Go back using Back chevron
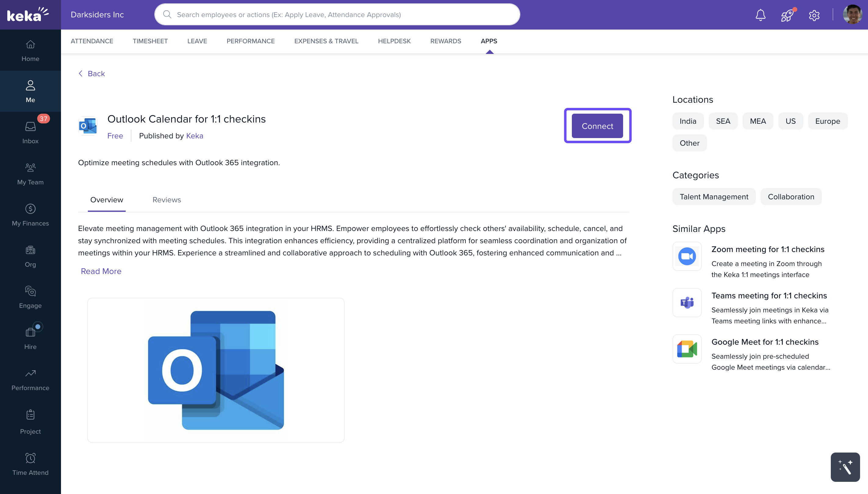Screen dimensions: 868x494 tap(92, 74)
